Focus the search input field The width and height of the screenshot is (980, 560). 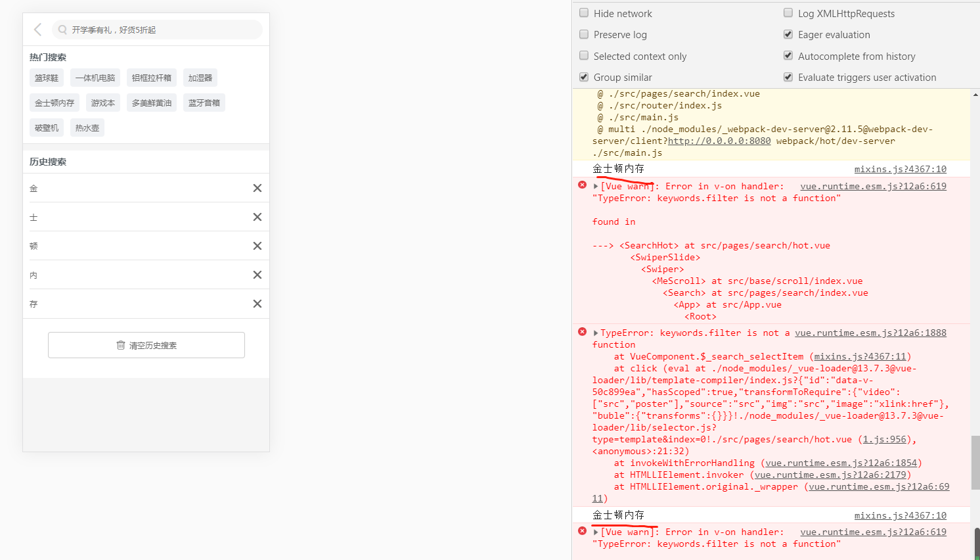(x=158, y=30)
